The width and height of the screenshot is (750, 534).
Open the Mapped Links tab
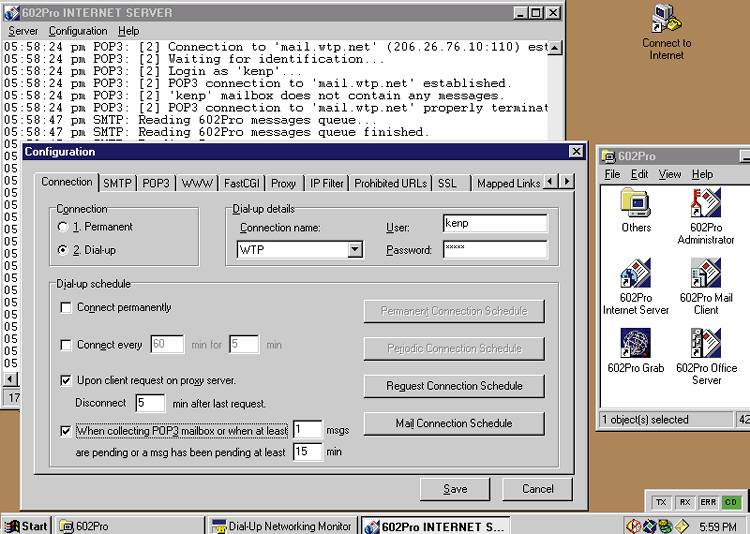[x=508, y=183]
